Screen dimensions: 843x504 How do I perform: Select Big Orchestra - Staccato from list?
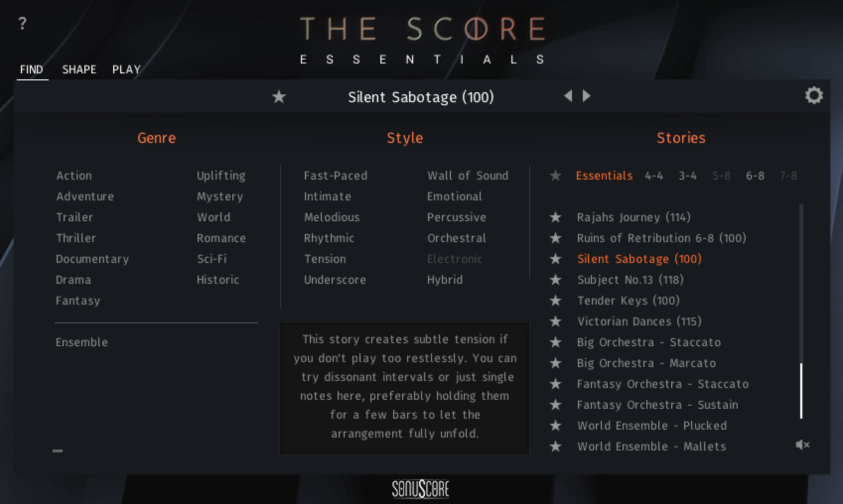pyautogui.click(x=648, y=342)
